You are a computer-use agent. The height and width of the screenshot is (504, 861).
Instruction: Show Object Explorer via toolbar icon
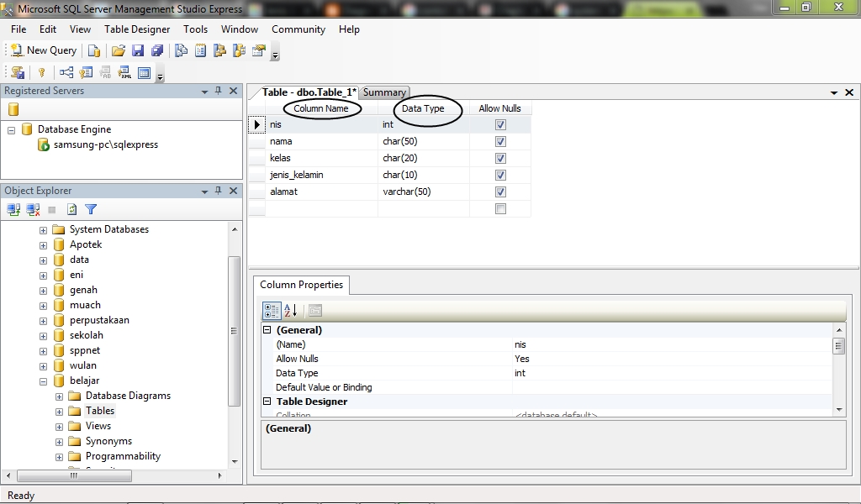(x=219, y=51)
